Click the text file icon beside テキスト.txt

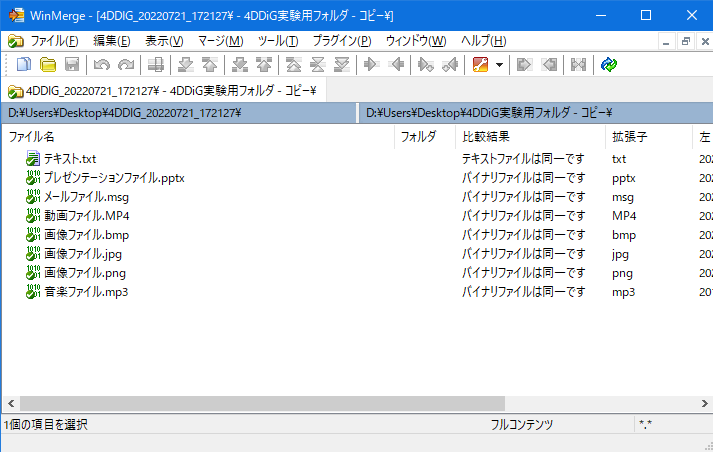tap(33, 158)
